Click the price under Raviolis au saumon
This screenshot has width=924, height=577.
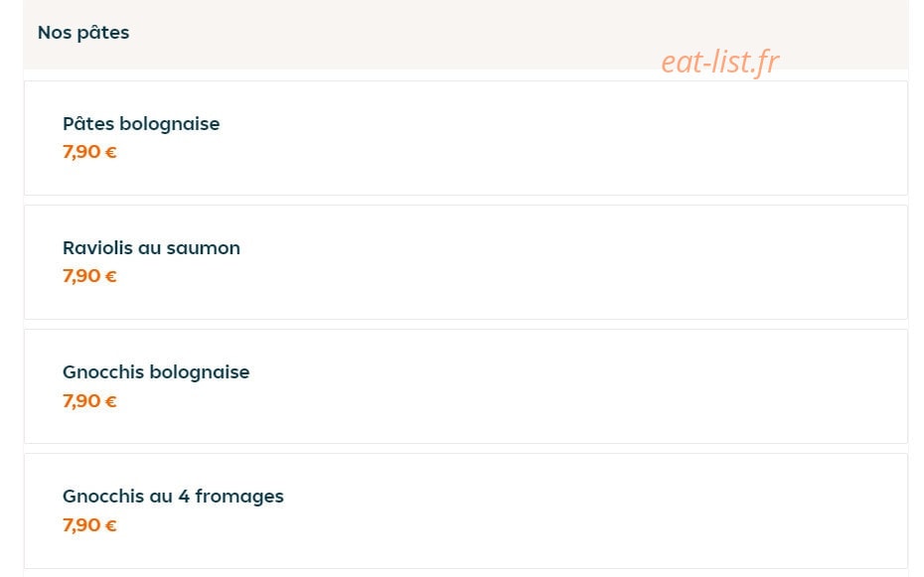coord(89,276)
